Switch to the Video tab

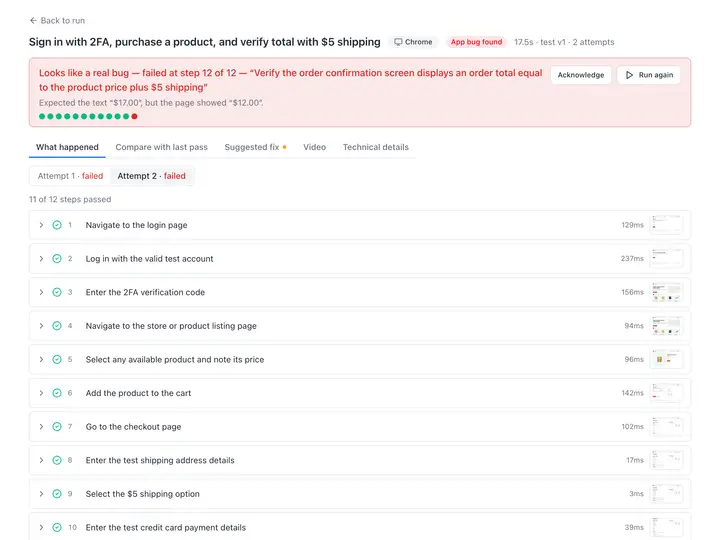tap(314, 147)
